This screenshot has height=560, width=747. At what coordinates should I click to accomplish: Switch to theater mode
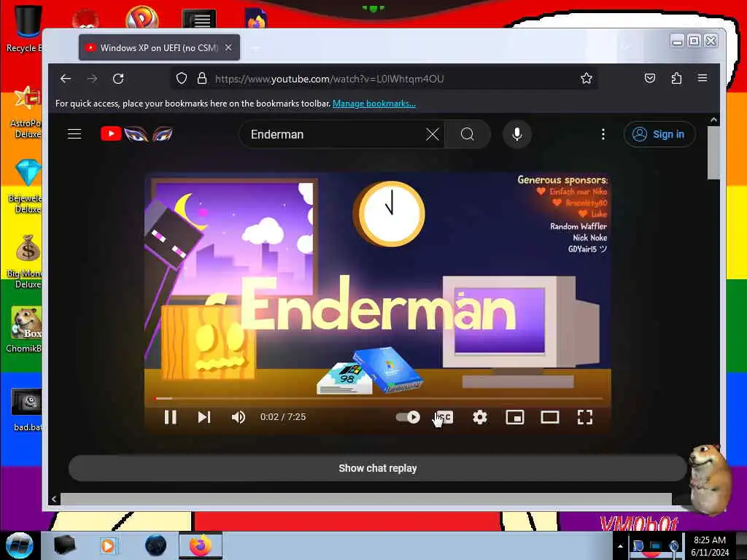550,417
